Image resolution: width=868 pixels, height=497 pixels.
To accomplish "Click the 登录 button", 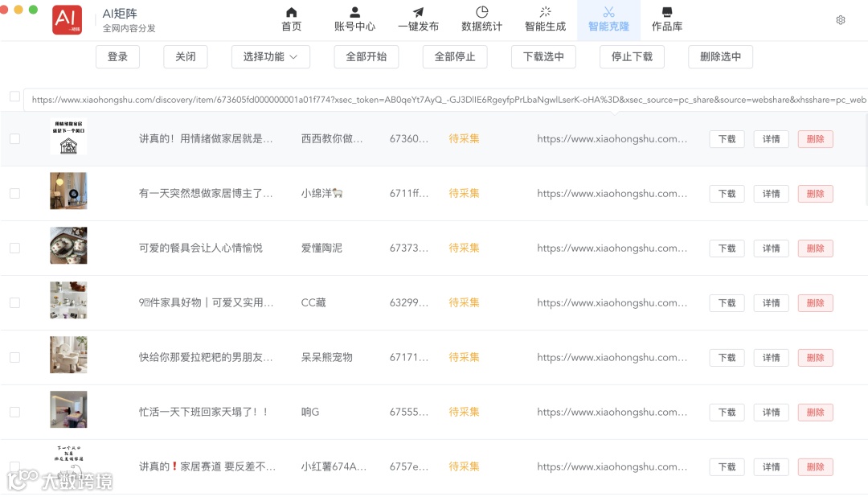I will 117,56.
